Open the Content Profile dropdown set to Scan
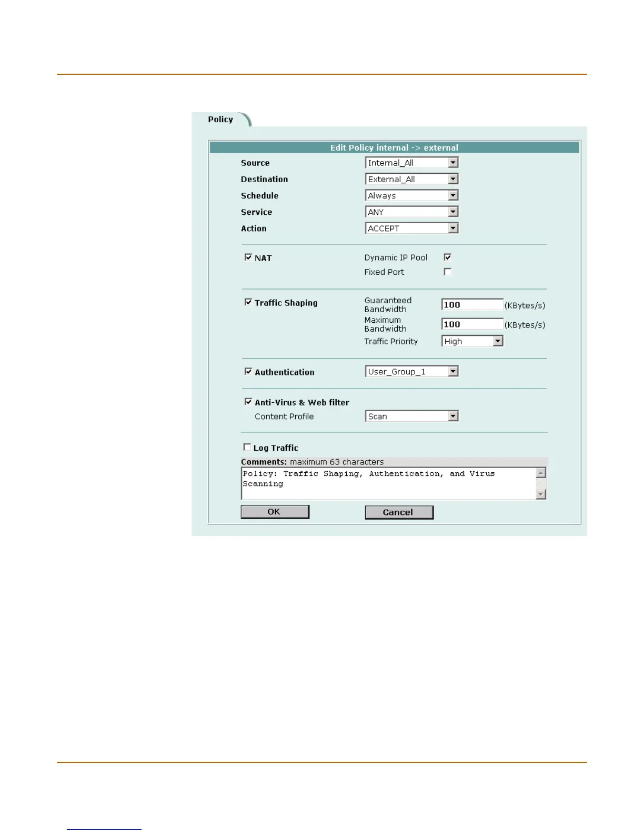644x834 pixels. (x=411, y=416)
